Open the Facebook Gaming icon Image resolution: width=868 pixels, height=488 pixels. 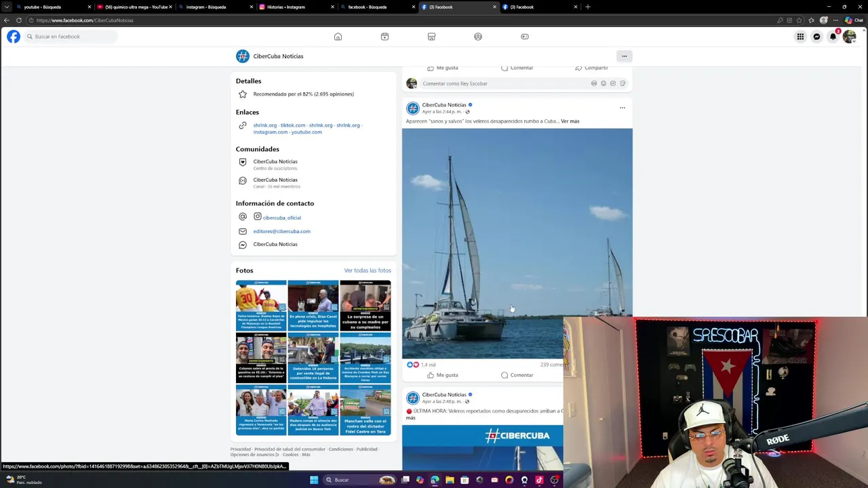[x=525, y=37]
